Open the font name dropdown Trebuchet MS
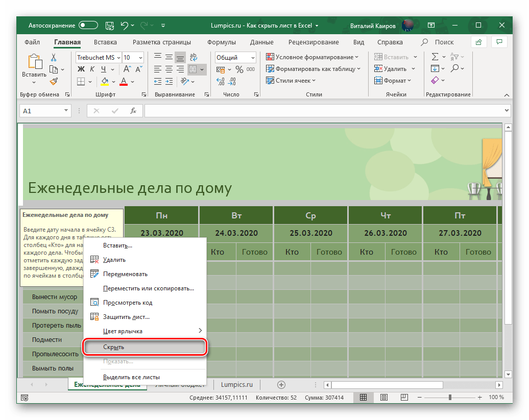 99,58
